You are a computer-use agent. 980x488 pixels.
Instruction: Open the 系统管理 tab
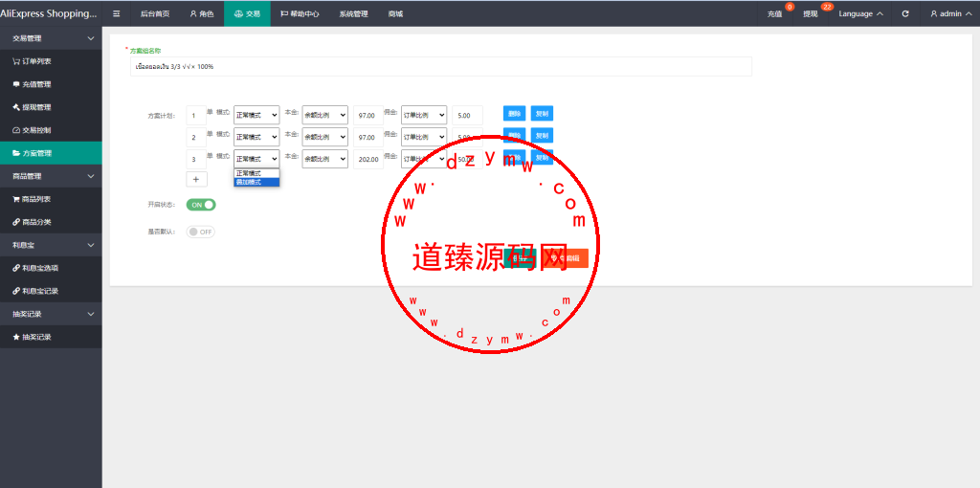pos(354,13)
